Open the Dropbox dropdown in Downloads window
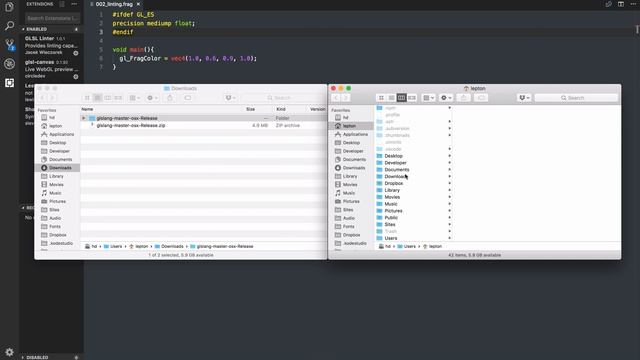640x360 pixels. (x=230, y=98)
